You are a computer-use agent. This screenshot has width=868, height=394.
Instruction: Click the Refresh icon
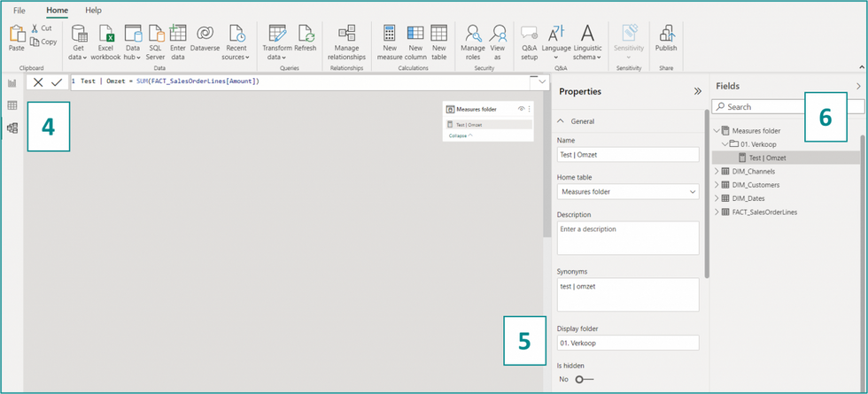coord(306,35)
